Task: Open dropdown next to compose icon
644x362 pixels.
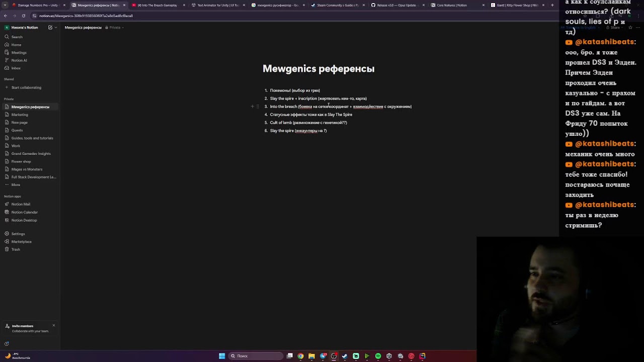Action: point(55,27)
